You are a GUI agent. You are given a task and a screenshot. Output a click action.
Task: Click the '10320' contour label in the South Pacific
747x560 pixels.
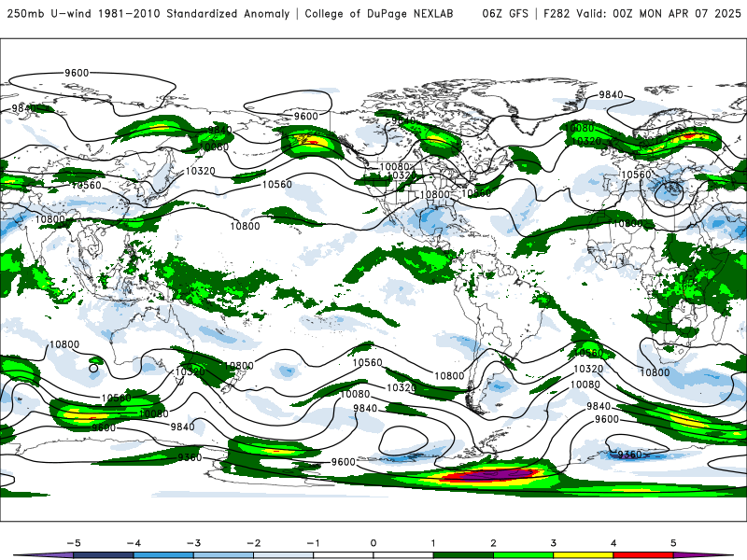tap(402, 387)
